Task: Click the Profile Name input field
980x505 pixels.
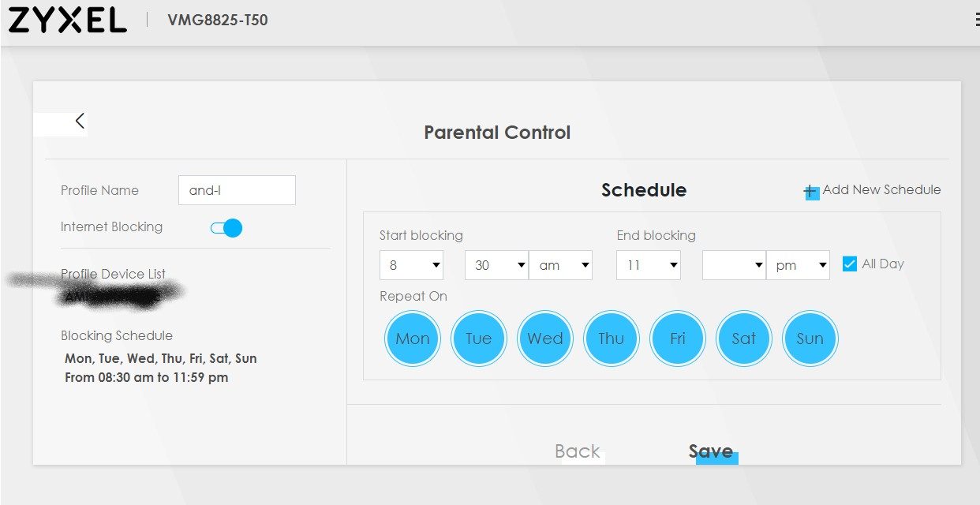Action: click(x=237, y=190)
